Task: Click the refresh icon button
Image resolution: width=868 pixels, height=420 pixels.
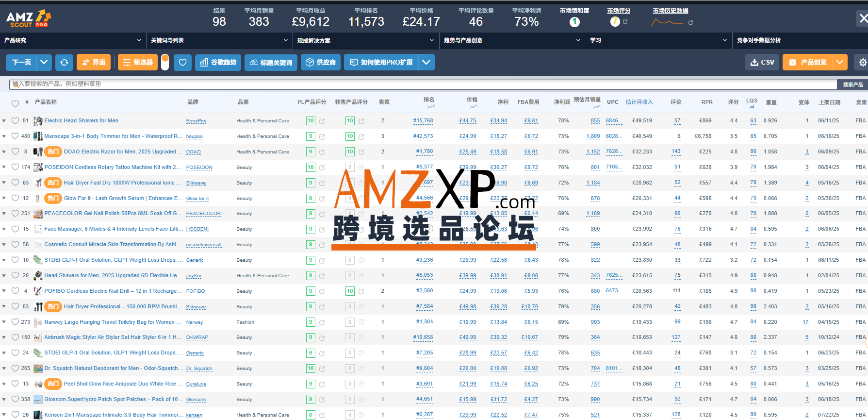Action: tap(64, 62)
